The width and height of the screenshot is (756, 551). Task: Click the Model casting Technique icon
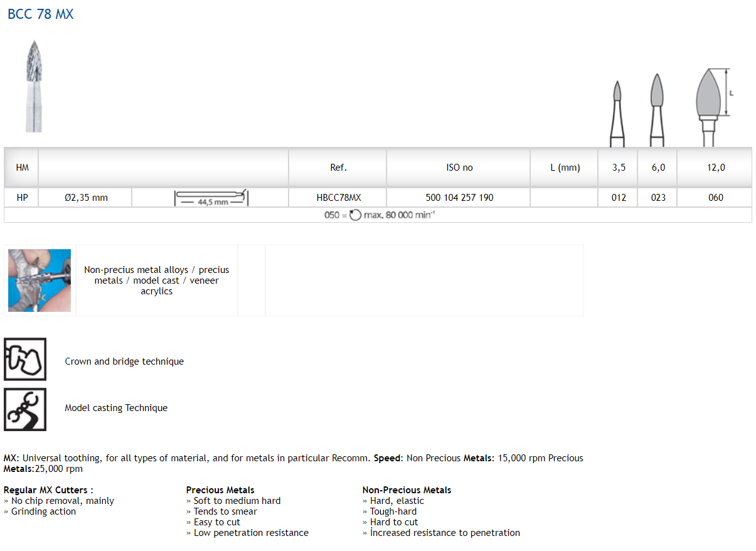coord(25,409)
